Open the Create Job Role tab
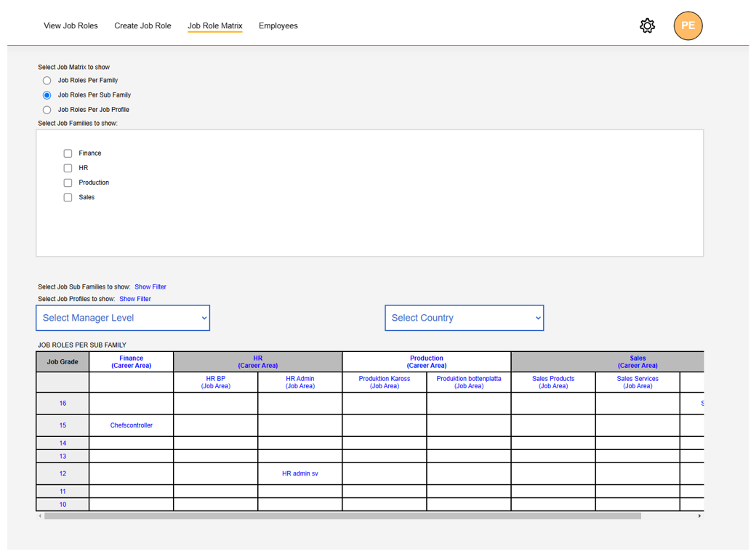The width and height of the screenshot is (756, 557). 142,26
